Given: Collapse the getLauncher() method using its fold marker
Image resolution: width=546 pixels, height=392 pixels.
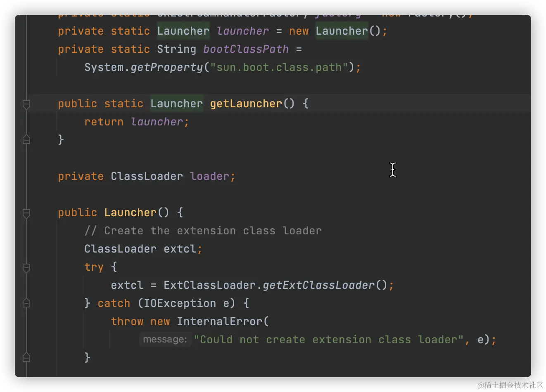Looking at the screenshot, I should tap(26, 104).
